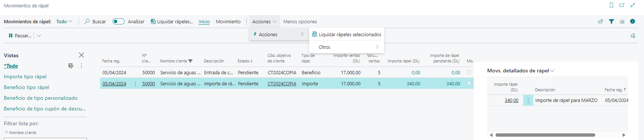644x140 pixels.
Task: Click left arrow of horizontal scrollbar
Action: 491,135
